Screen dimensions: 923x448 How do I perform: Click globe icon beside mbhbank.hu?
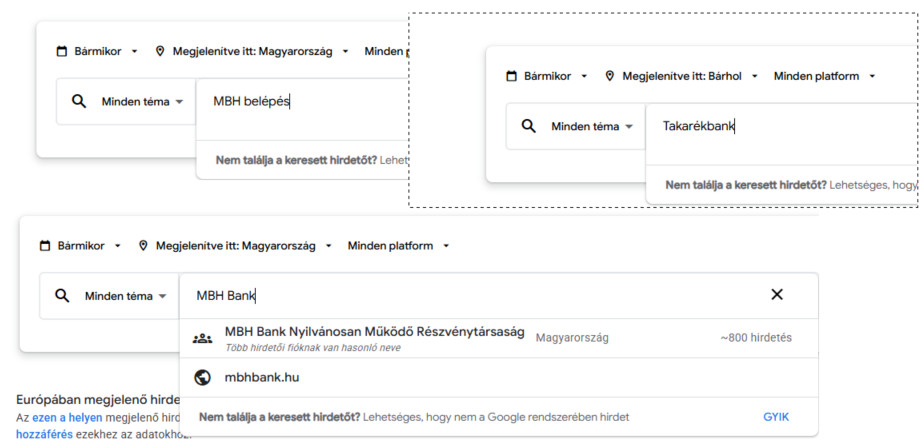(x=202, y=378)
